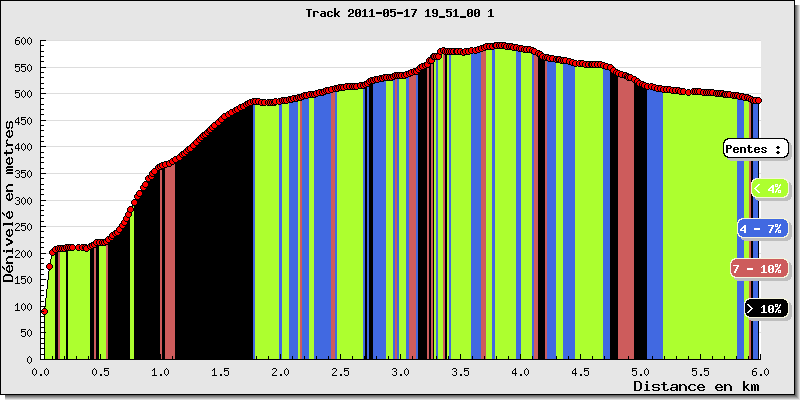Click the blue '4 - 7%' legend swatch

763,229
